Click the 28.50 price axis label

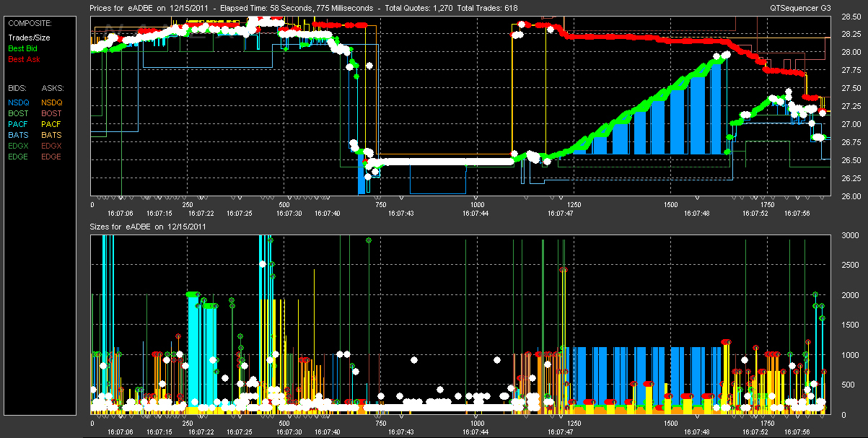point(851,17)
